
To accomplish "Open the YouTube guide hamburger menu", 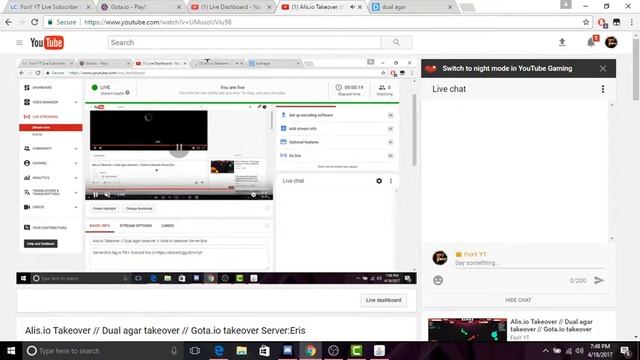I will pos(19,42).
